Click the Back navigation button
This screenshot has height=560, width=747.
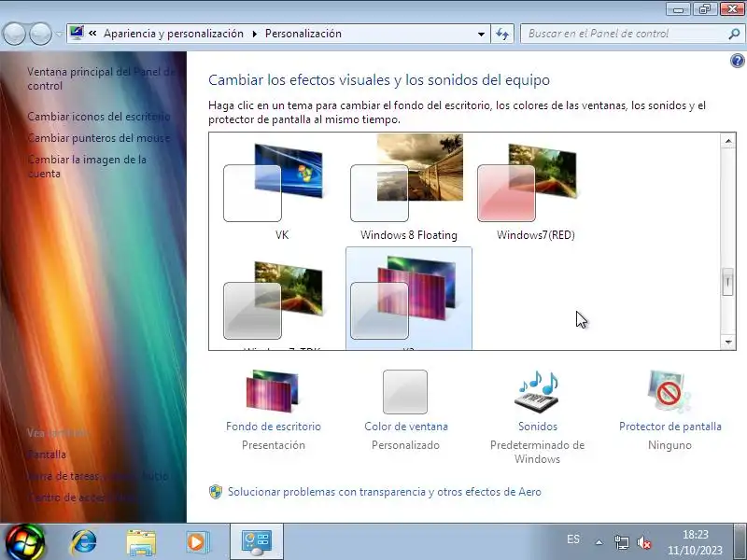[14, 34]
